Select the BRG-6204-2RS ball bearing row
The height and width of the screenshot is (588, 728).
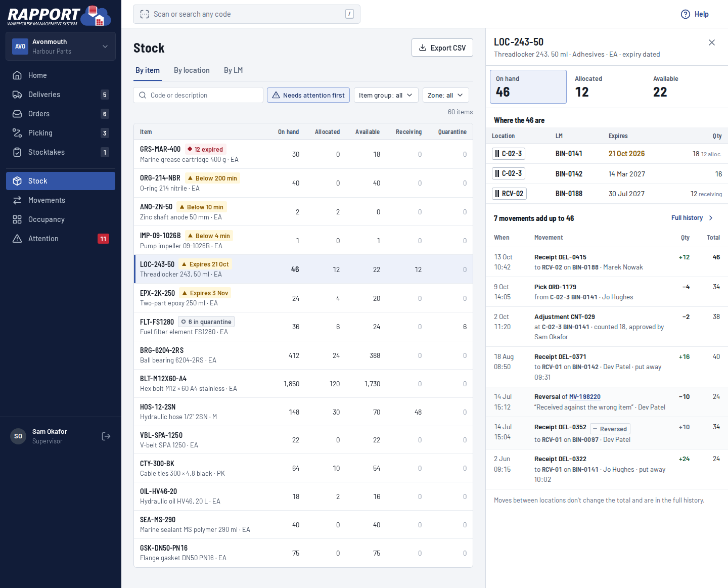click(x=303, y=355)
